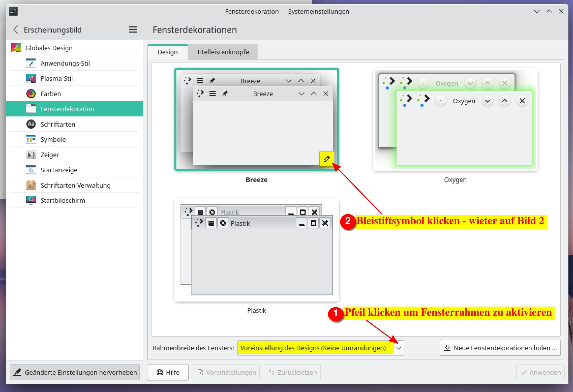Close the Systemeinstellungen window
Screen dimensions: 573x392
tap(561, 11)
